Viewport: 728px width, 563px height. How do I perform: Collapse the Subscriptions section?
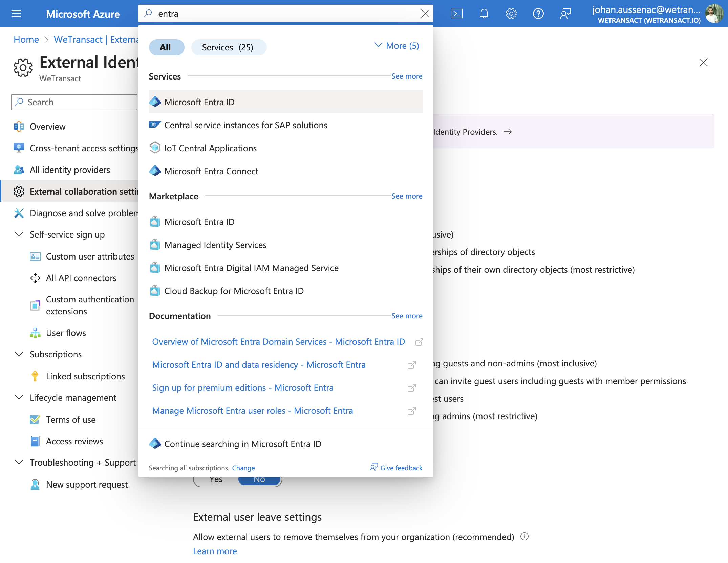(x=19, y=354)
